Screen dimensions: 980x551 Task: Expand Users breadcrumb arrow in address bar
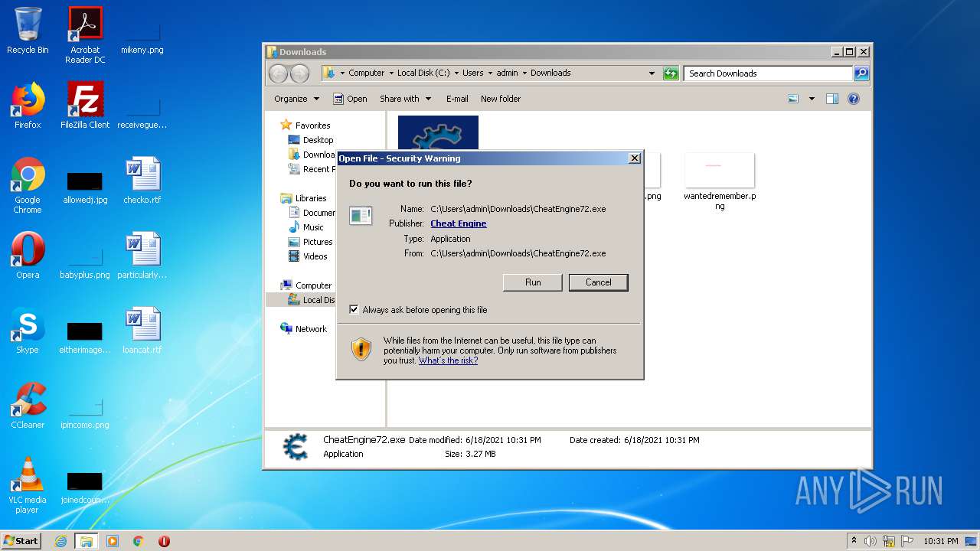coord(490,73)
